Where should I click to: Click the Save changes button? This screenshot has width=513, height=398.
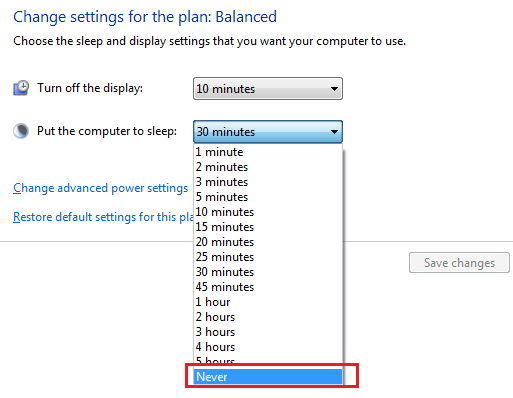(x=459, y=263)
